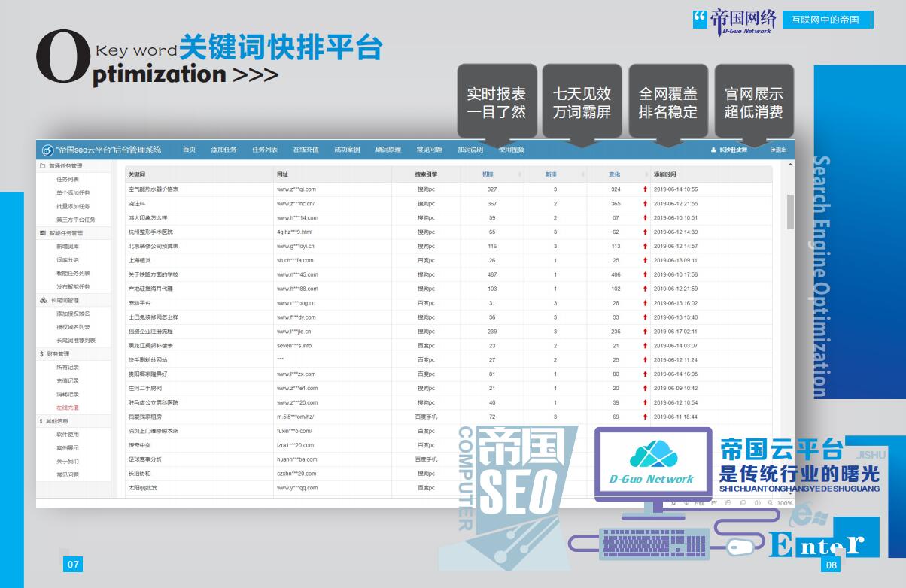This screenshot has height=588, width=906.
Task: Click keyword cell 足球赛事分析
Action: click(x=145, y=459)
